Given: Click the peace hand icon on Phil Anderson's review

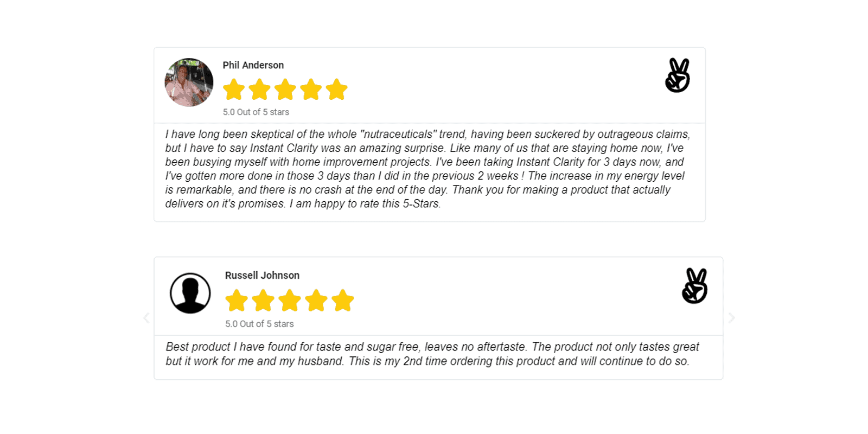Looking at the screenshot, I should 678,75.
